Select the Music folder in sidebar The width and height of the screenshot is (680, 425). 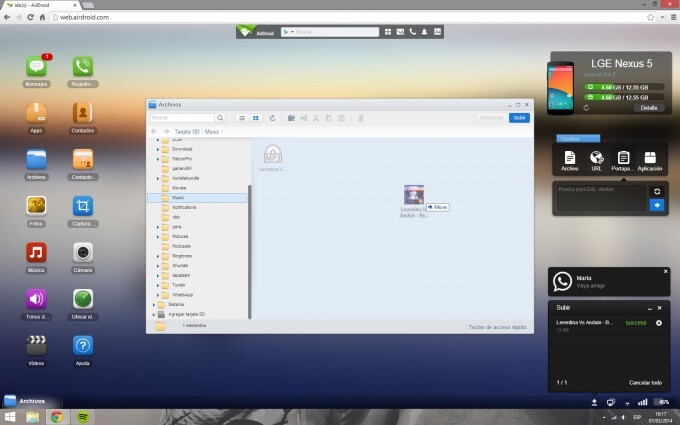pyautogui.click(x=178, y=197)
